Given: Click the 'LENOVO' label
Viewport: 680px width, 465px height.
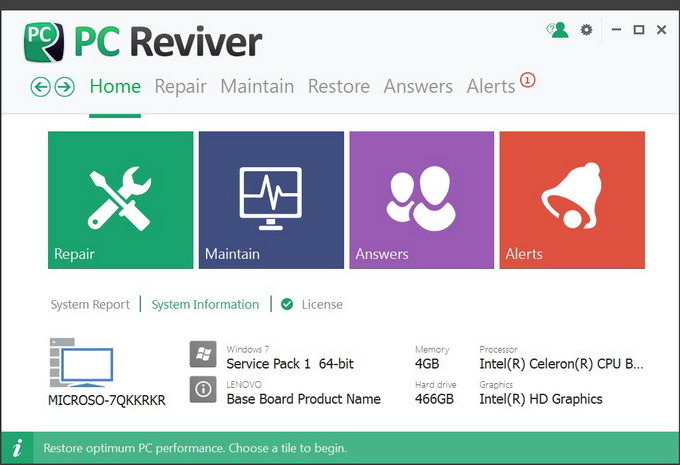Looking at the screenshot, I should 244,384.
